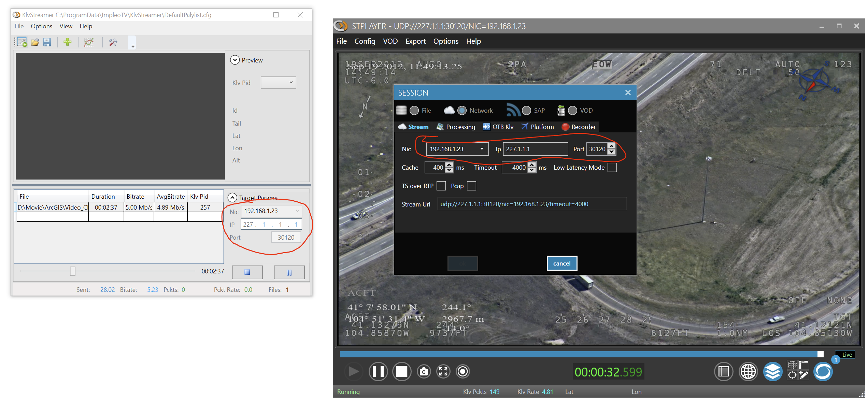Click the Stream Url text field

pyautogui.click(x=532, y=204)
